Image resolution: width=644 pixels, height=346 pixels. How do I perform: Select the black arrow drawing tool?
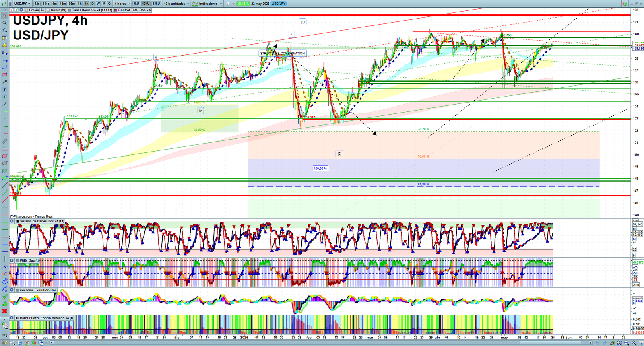pos(4,82)
